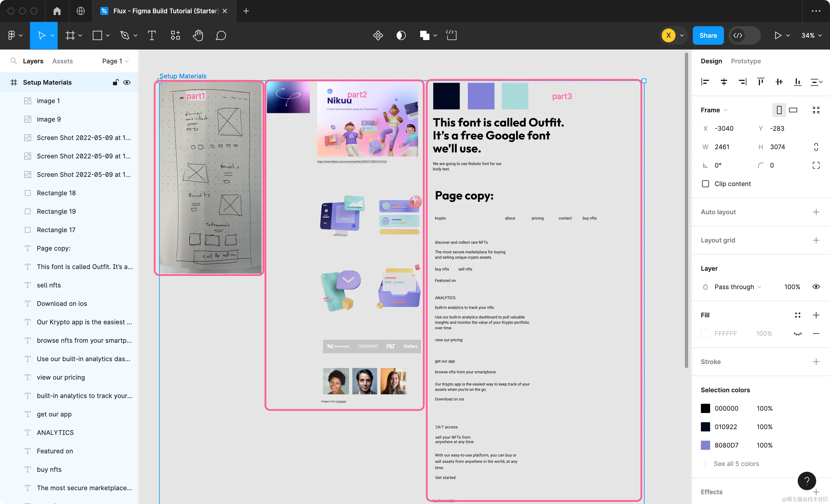Click the resize to fit icon
This screenshot has height=504, width=830.
point(816,110)
